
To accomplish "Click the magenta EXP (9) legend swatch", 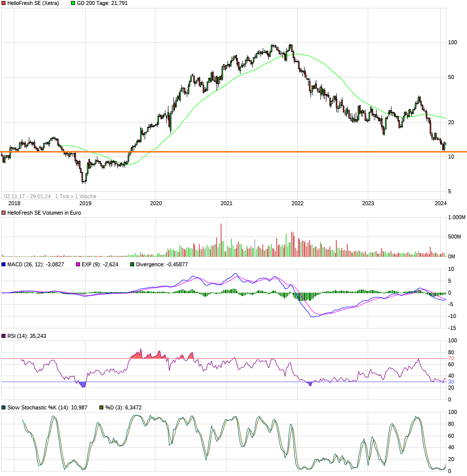I will (x=78, y=264).
